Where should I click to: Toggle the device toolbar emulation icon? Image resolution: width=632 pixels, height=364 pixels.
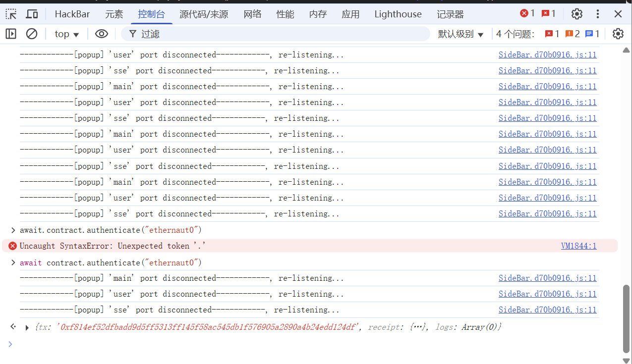click(x=32, y=14)
